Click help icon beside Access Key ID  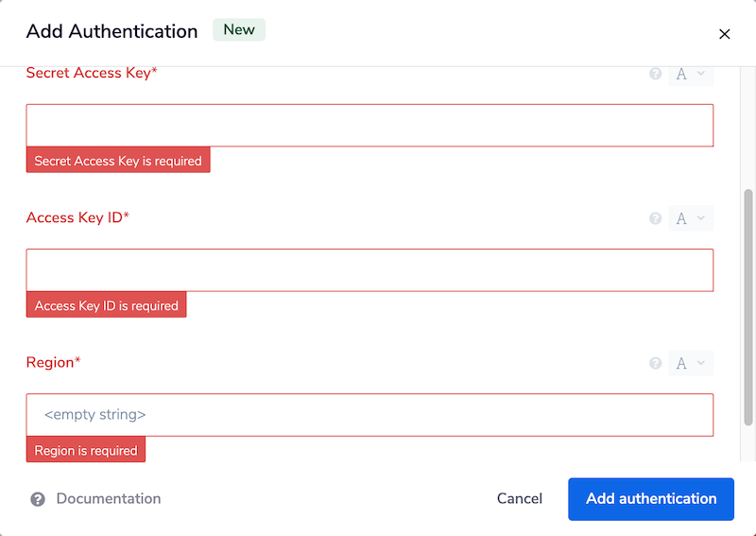(656, 218)
